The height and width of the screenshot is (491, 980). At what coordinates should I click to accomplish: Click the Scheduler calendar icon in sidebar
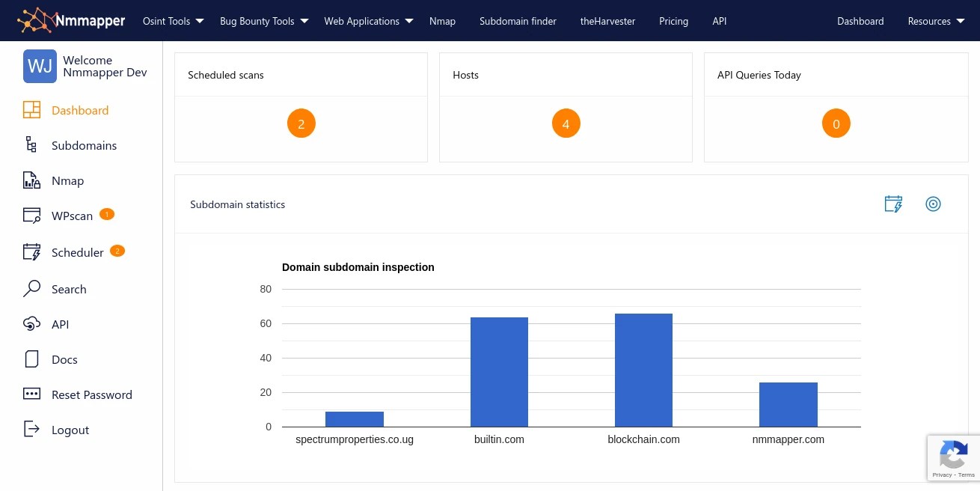click(31, 252)
